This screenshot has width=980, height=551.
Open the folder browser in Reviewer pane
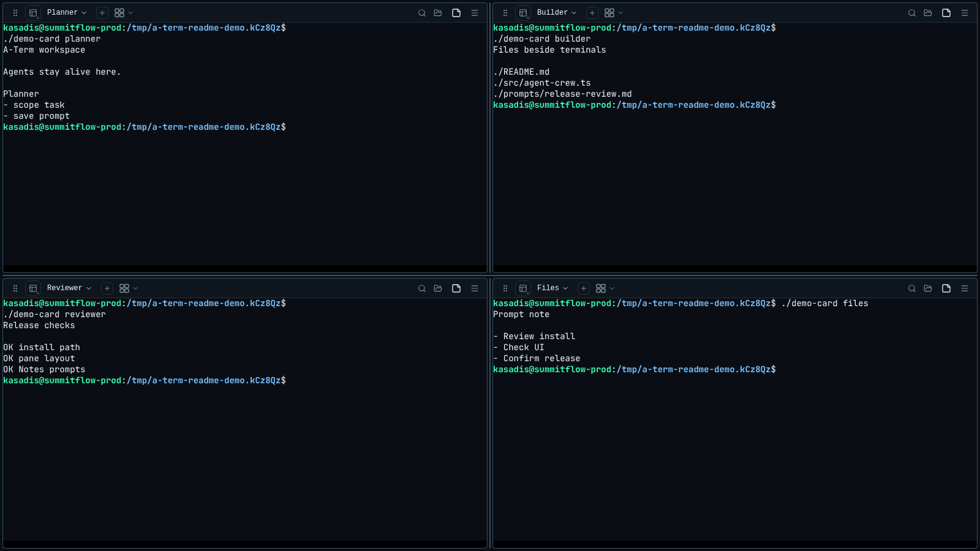point(438,288)
